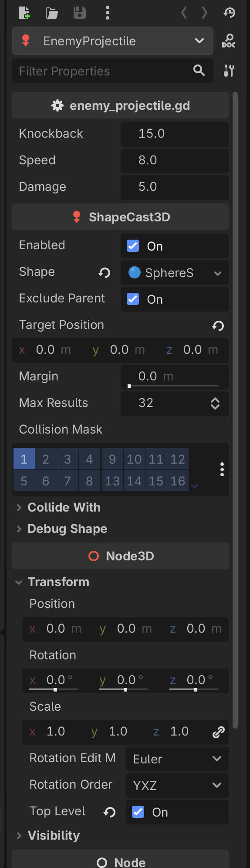The height and width of the screenshot is (868, 250).
Task: Open the SphereShape dropdown
Action: click(175, 273)
